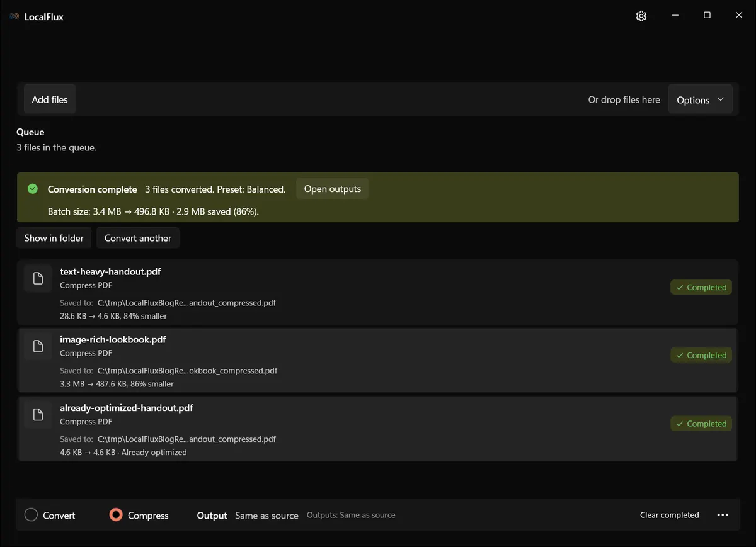This screenshot has height=547, width=756.
Task: Click Convert another button
Action: pos(138,238)
